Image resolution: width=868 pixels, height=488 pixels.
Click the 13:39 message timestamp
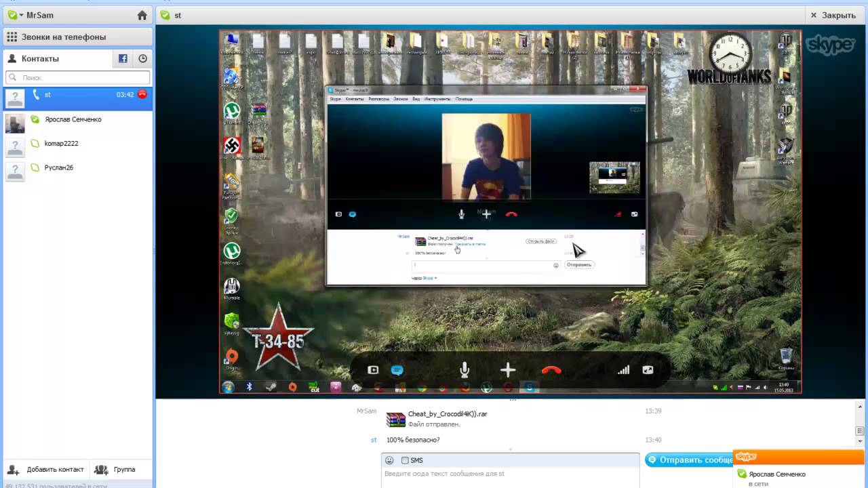pyautogui.click(x=653, y=411)
